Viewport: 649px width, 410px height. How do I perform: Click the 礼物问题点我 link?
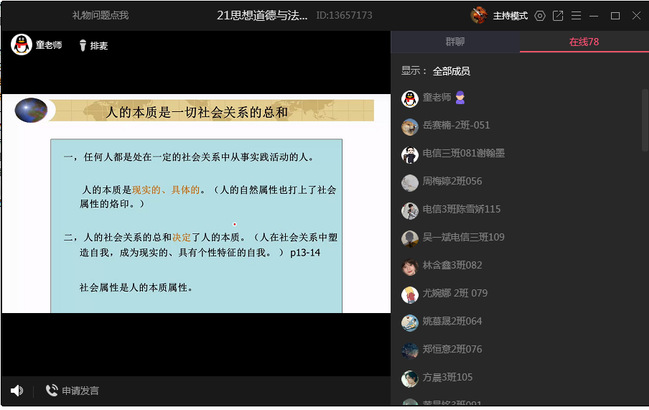pos(100,15)
